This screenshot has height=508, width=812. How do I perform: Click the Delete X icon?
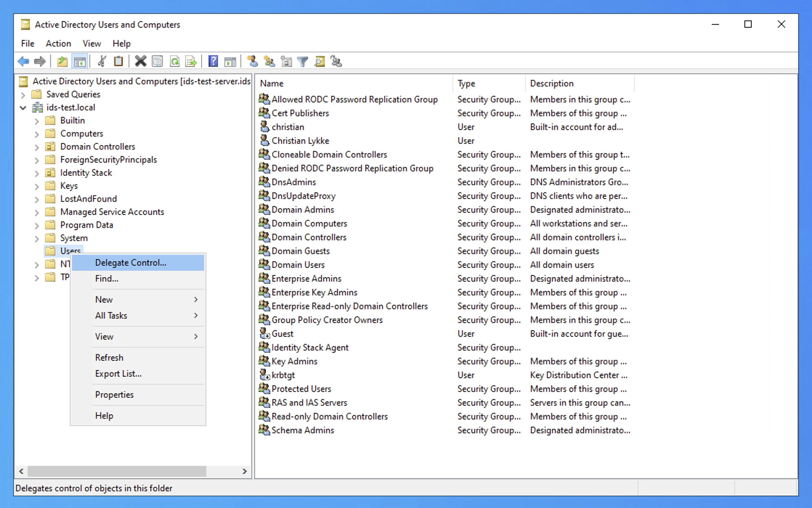point(141,61)
